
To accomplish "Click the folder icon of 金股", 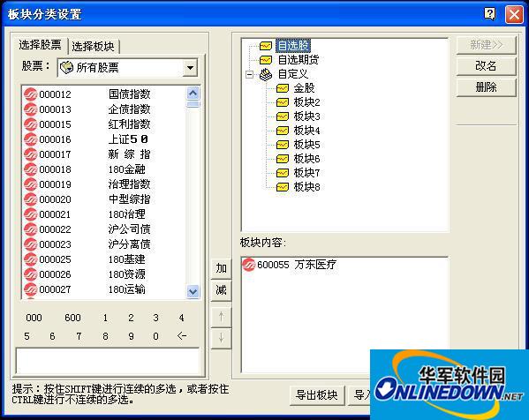I will tap(283, 88).
